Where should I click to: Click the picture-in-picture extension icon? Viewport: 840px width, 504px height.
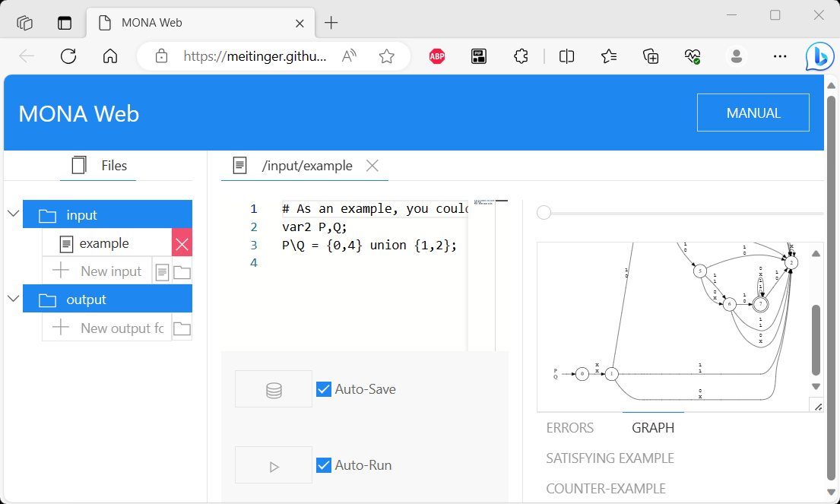coord(479,55)
